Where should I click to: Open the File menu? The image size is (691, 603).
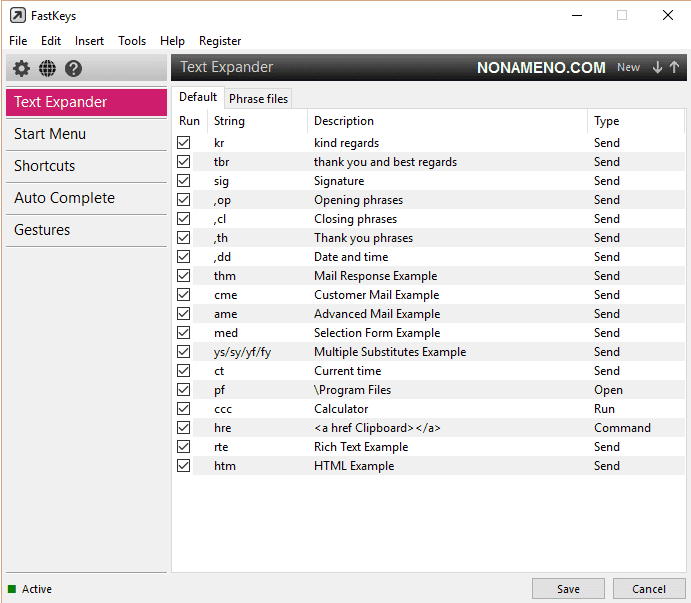coord(18,41)
